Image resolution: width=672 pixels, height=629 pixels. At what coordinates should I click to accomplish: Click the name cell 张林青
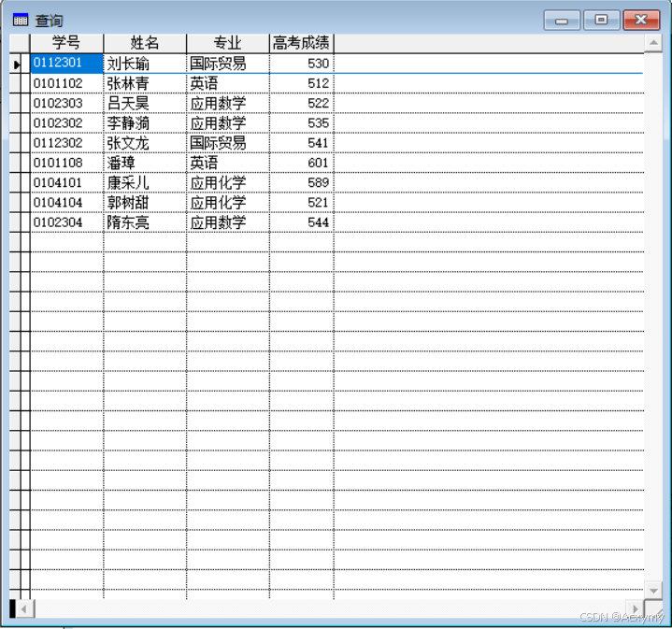145,83
